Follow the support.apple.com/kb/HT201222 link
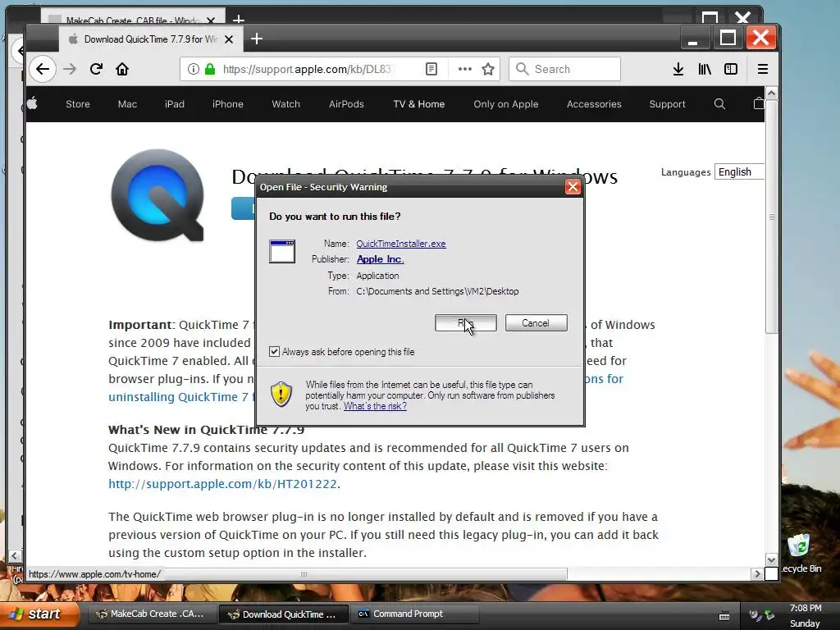The width and height of the screenshot is (840, 630). click(x=222, y=484)
